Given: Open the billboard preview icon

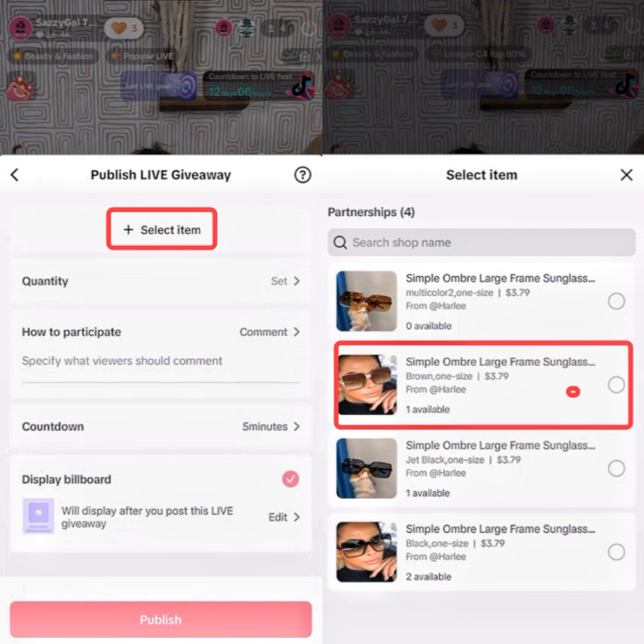Looking at the screenshot, I should click(38, 516).
